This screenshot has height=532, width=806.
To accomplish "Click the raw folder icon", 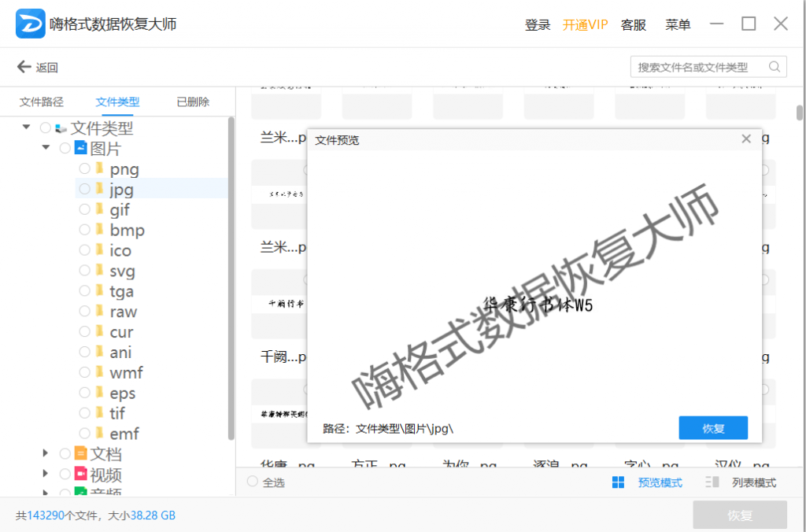I will [100, 311].
